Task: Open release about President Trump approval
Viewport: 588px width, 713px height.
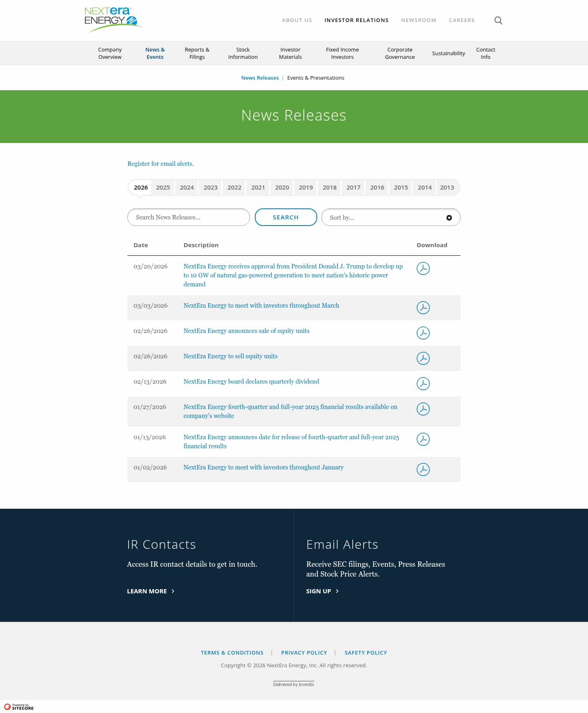Action: coord(293,275)
